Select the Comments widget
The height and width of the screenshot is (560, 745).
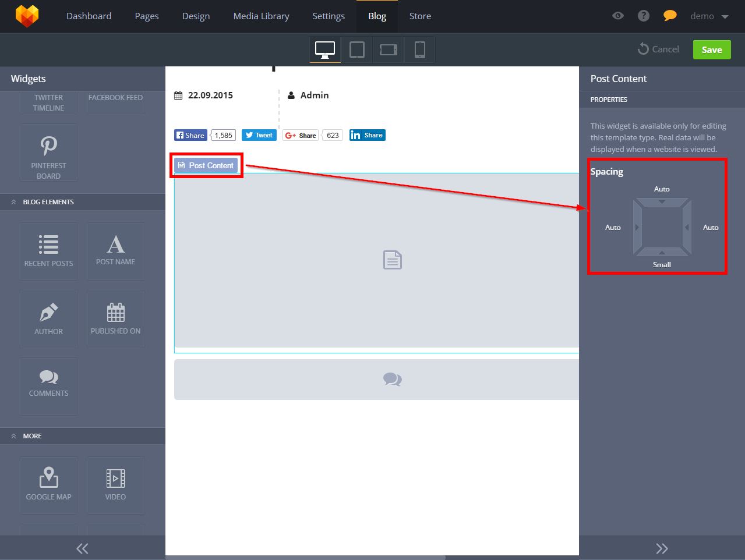tap(49, 386)
